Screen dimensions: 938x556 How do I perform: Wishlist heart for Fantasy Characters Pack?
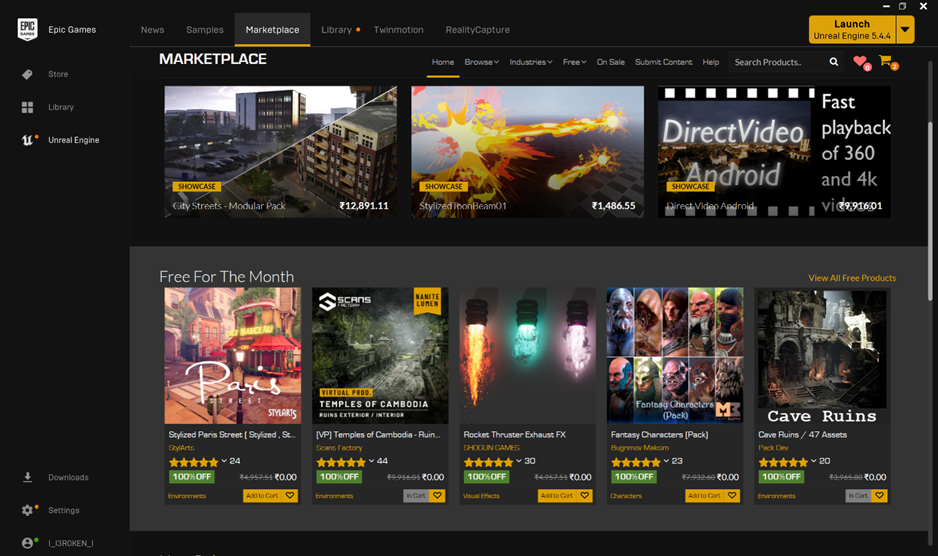point(732,496)
